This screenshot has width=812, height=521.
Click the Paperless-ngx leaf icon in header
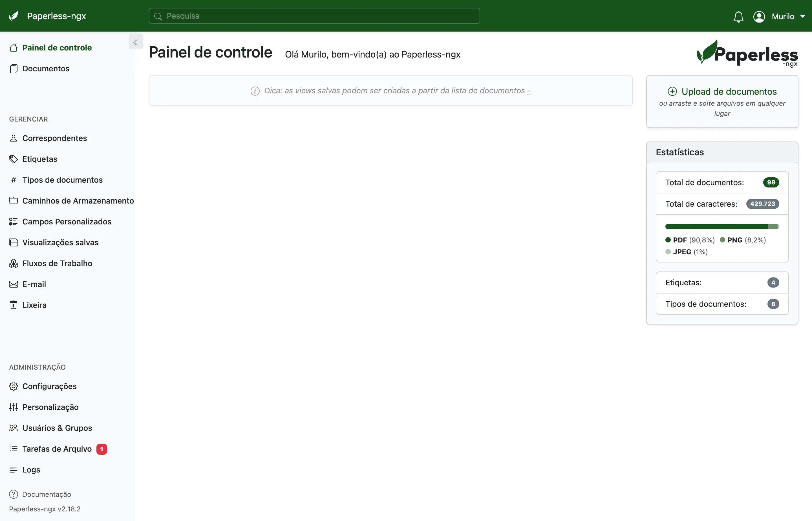(x=14, y=16)
